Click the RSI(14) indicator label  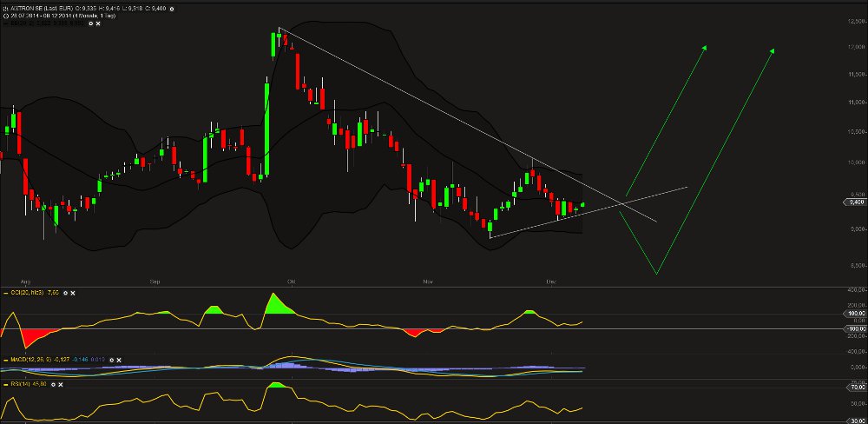pyautogui.click(x=20, y=384)
